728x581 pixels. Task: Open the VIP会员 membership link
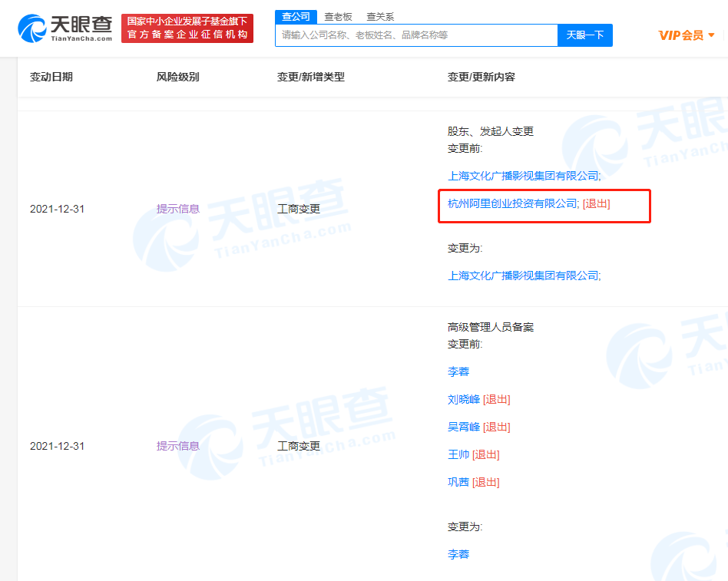(680, 35)
